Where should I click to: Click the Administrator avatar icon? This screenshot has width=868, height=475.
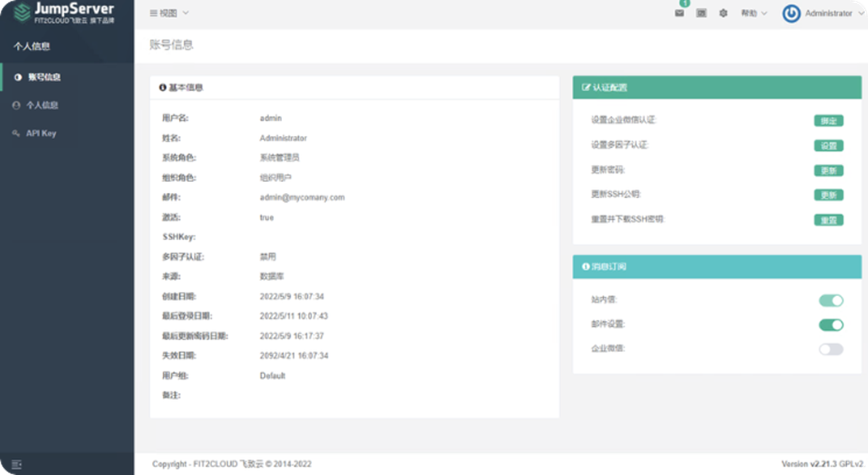[x=791, y=13]
